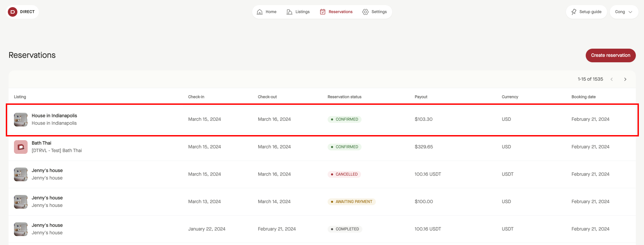Click the thumbnail of the cancelled Jenny's house reservation
The height and width of the screenshot is (245, 644).
(x=21, y=175)
